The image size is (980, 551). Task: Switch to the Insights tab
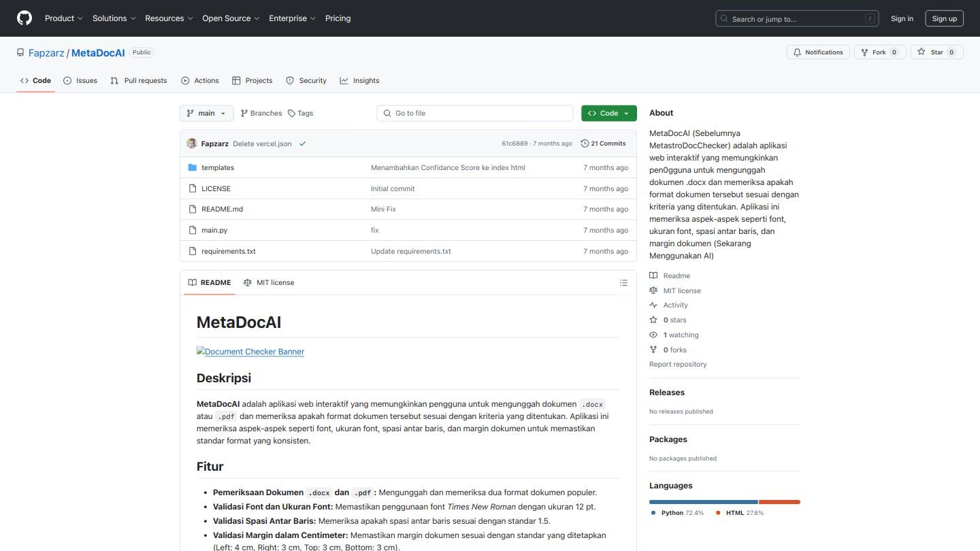[359, 80]
